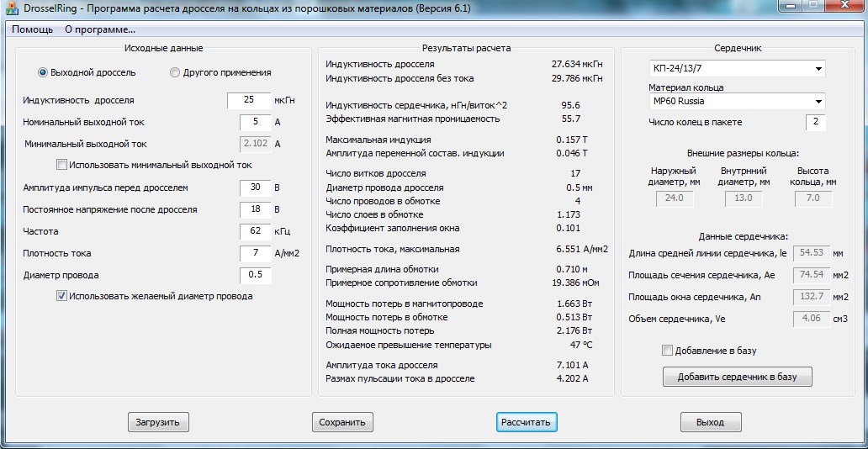Click Добавить сердечник в базу button
868x449 pixels.
737,377
